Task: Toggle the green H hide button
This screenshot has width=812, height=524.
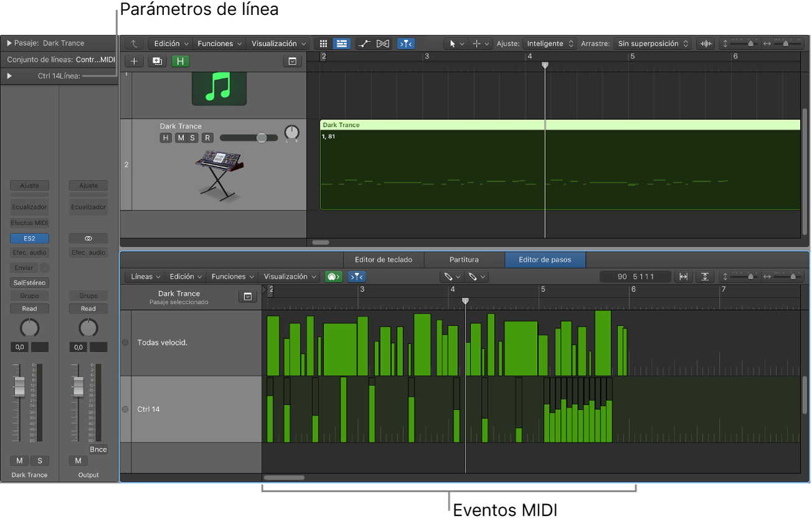Action: [x=181, y=61]
